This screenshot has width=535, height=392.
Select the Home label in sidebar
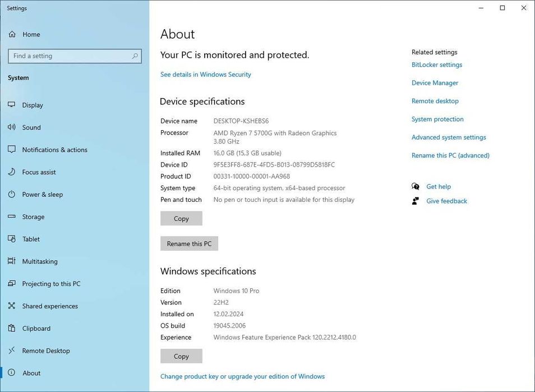pyautogui.click(x=31, y=34)
